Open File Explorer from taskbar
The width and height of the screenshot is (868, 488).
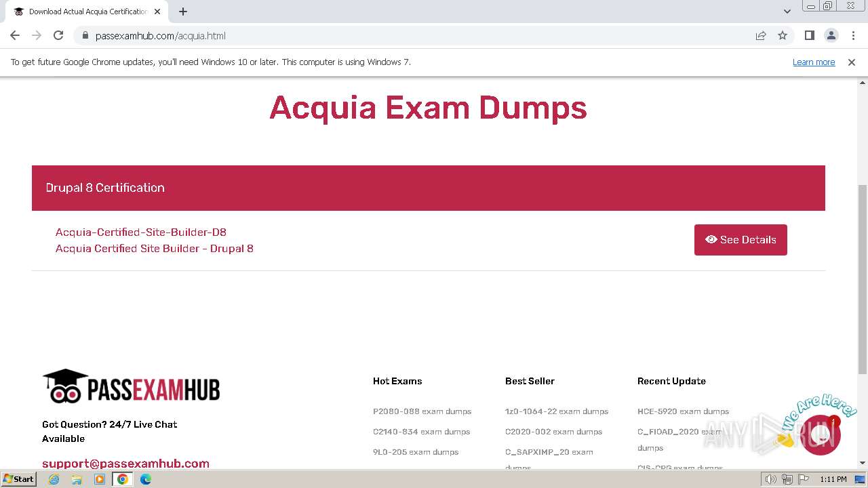pyautogui.click(x=77, y=479)
